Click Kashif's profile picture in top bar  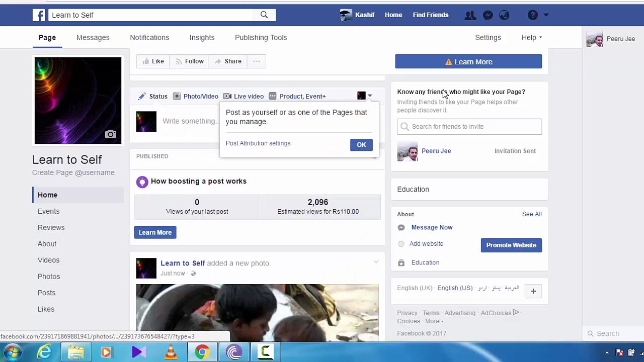[346, 15]
